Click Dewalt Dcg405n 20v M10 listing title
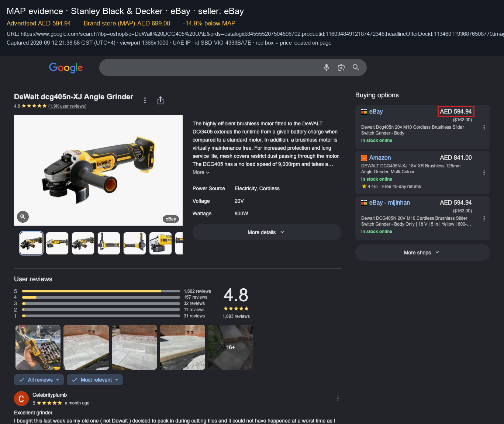The width and height of the screenshot is (504, 424). click(x=412, y=130)
